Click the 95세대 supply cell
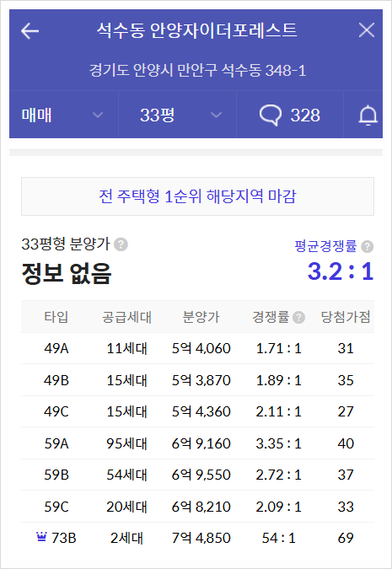The image size is (392, 569). pos(126,443)
